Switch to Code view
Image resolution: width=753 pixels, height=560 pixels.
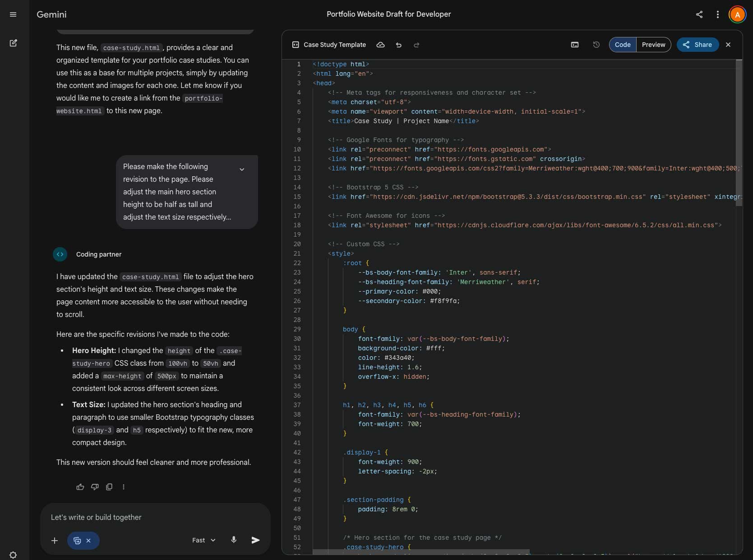(x=623, y=45)
